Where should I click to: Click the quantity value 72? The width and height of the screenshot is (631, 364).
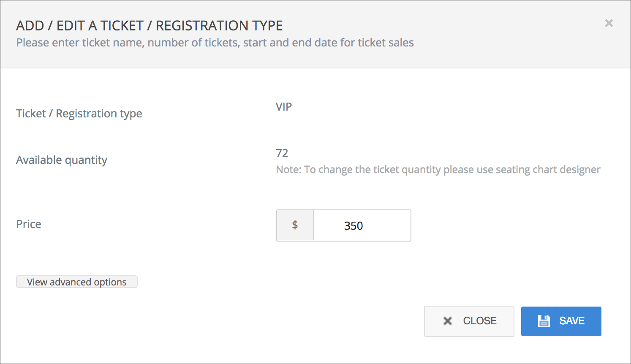pyautogui.click(x=282, y=153)
